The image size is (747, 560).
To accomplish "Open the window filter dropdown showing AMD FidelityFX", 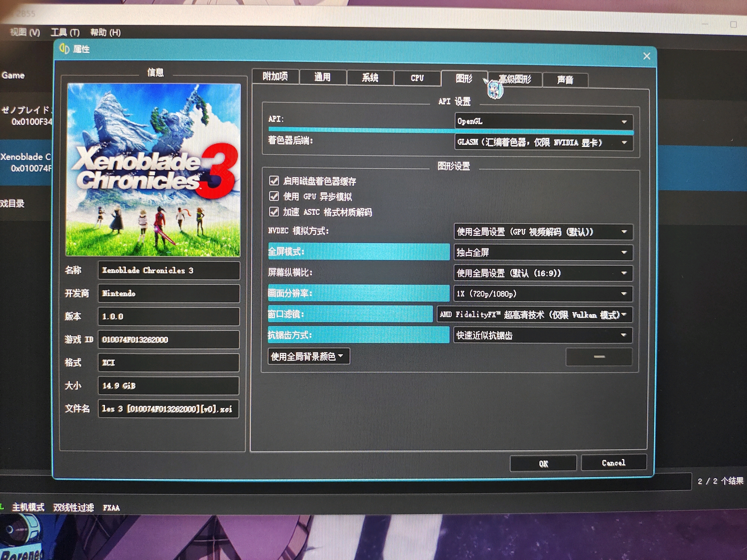I will 534,314.
